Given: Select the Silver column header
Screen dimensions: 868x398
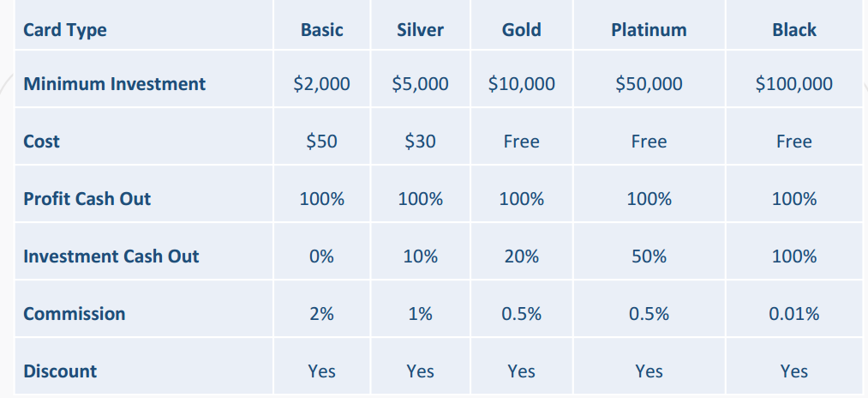Looking at the screenshot, I should (421, 30).
